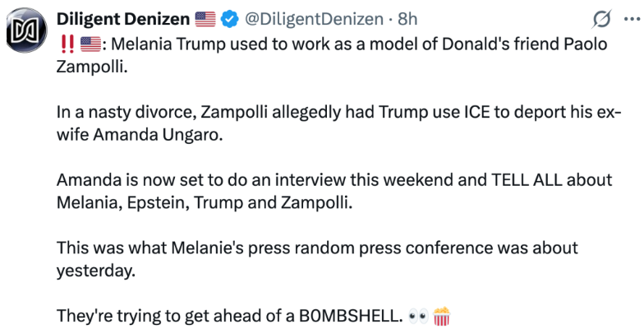Click the blue verified checkmark badge
Viewport: 644px width, 334px height.
coord(228,19)
